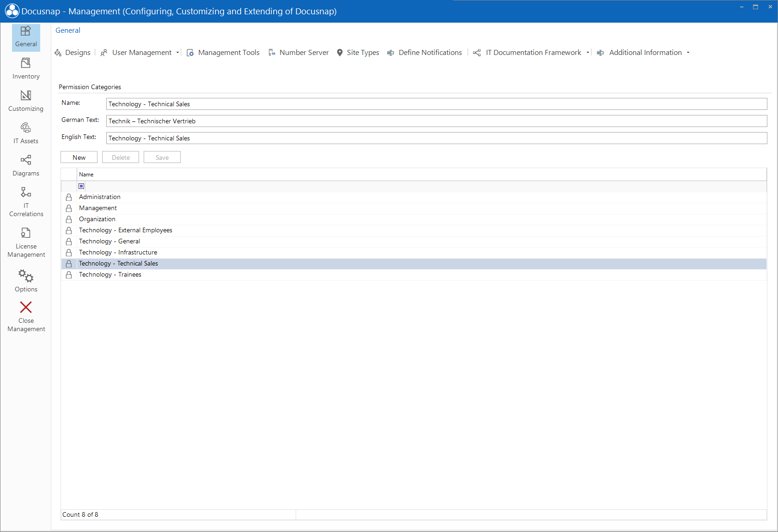Screen dimensions: 778x532
Task: Select the Administration row
Action: point(413,197)
